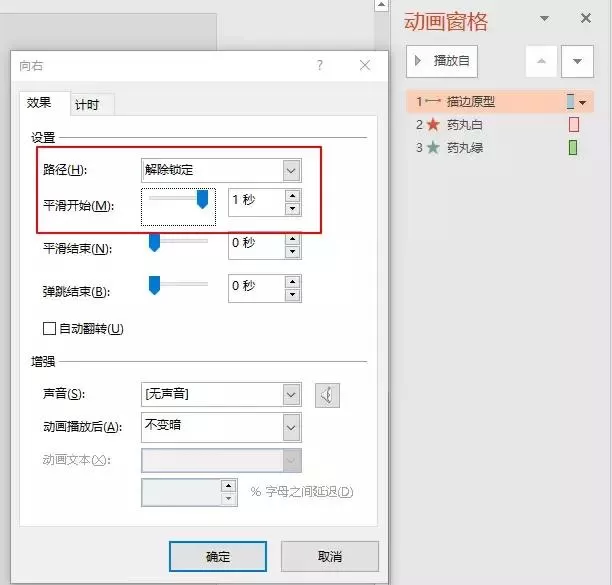Viewport: 612px width, 585px height.
Task: Open the 路径 dropdown showing 解除锁定
Action: coord(221,170)
